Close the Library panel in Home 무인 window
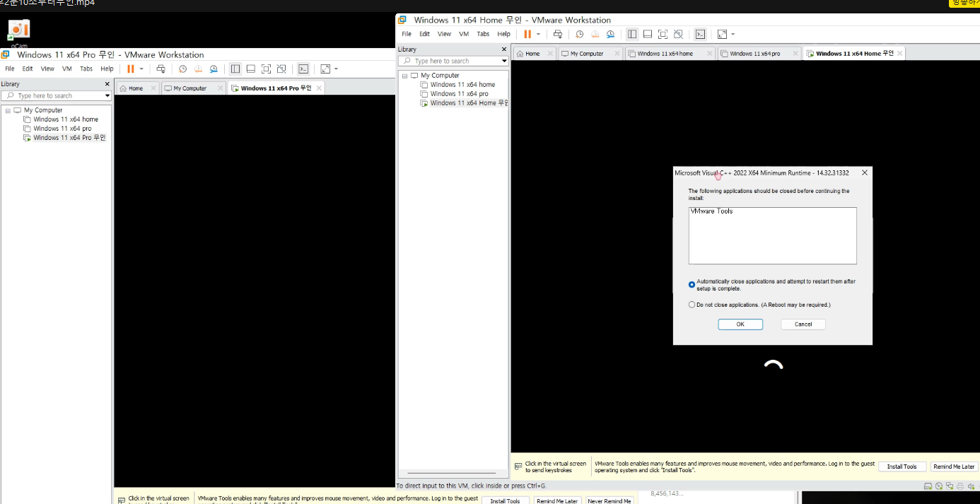980x504 pixels. tap(504, 49)
